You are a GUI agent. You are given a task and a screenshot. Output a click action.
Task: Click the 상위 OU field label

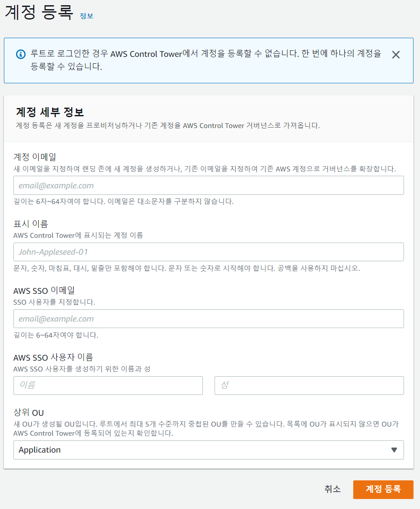tap(29, 413)
